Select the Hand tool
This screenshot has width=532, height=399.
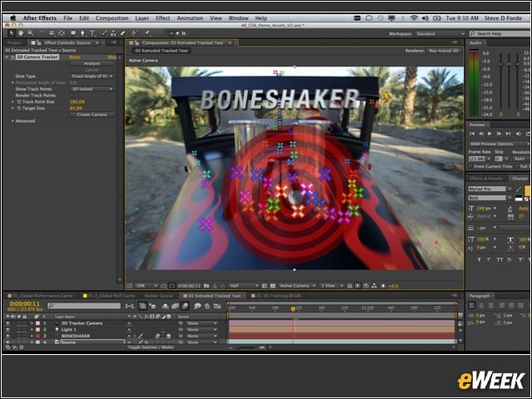(21, 33)
